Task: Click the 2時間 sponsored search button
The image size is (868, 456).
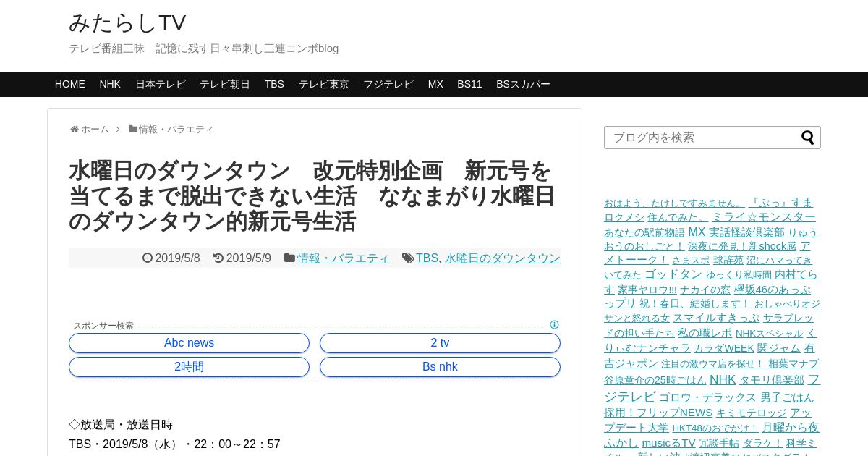Action: (189, 367)
